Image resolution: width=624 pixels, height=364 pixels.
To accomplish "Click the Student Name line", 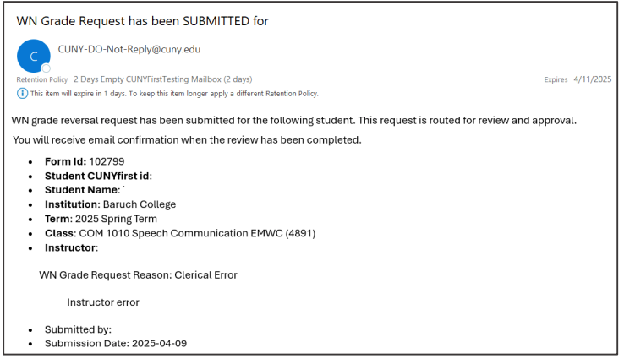I will click(x=83, y=190).
